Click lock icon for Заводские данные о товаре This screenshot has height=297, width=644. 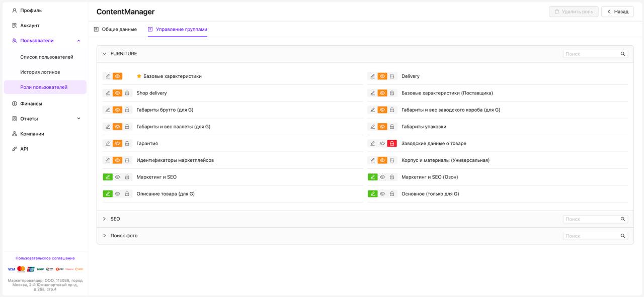pyautogui.click(x=392, y=144)
